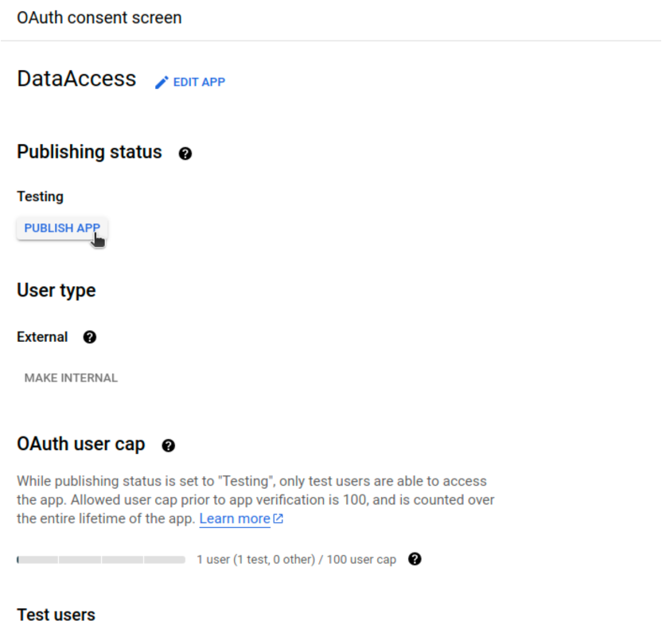Open the Publishing status help tooltip
This screenshot has width=662, height=644.
(185, 153)
